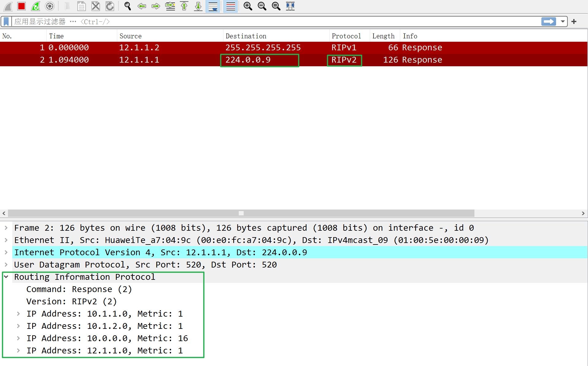Select packet 1 from 12.1.1.2

294,48
